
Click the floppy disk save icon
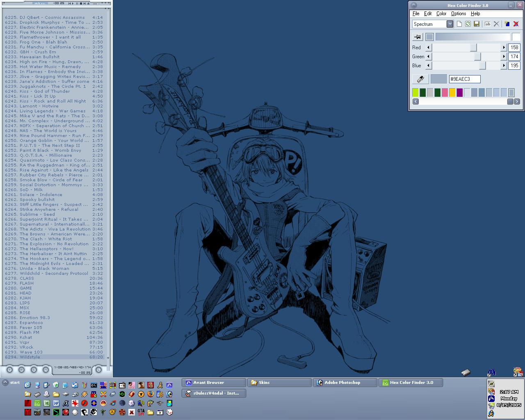[x=477, y=24]
